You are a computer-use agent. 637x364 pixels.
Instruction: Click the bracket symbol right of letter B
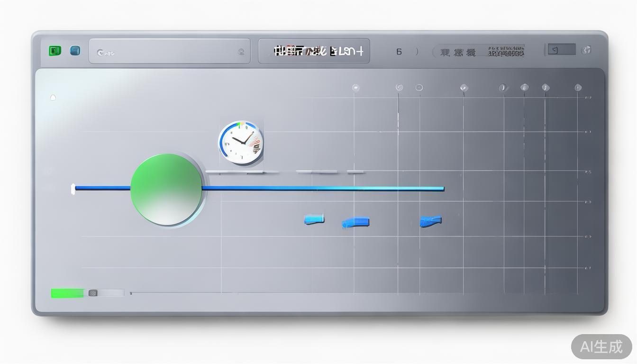(x=416, y=52)
